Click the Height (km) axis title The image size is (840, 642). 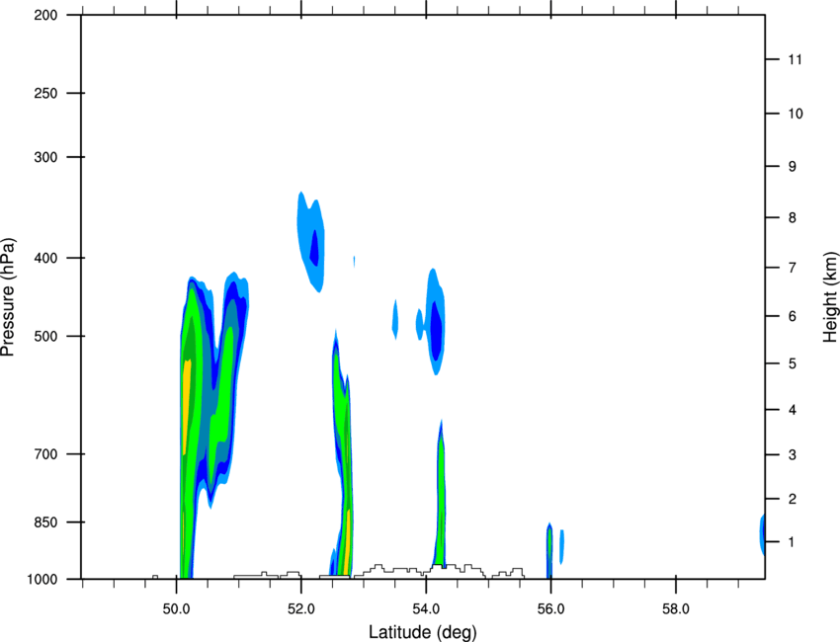830,297
